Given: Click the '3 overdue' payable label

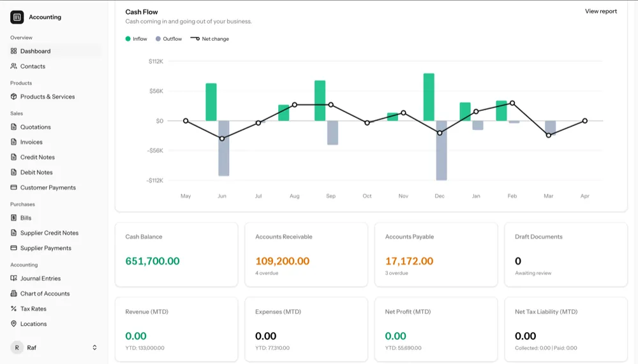Looking at the screenshot, I should (396, 273).
